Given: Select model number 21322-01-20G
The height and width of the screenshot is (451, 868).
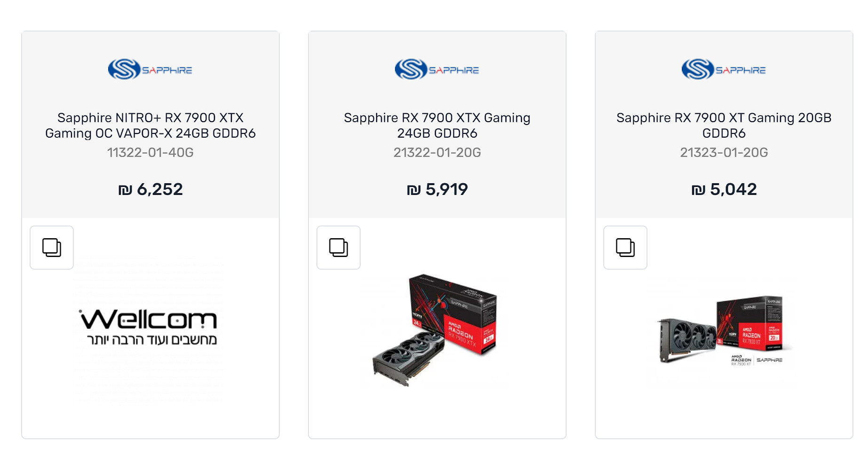Looking at the screenshot, I should coord(437,153).
